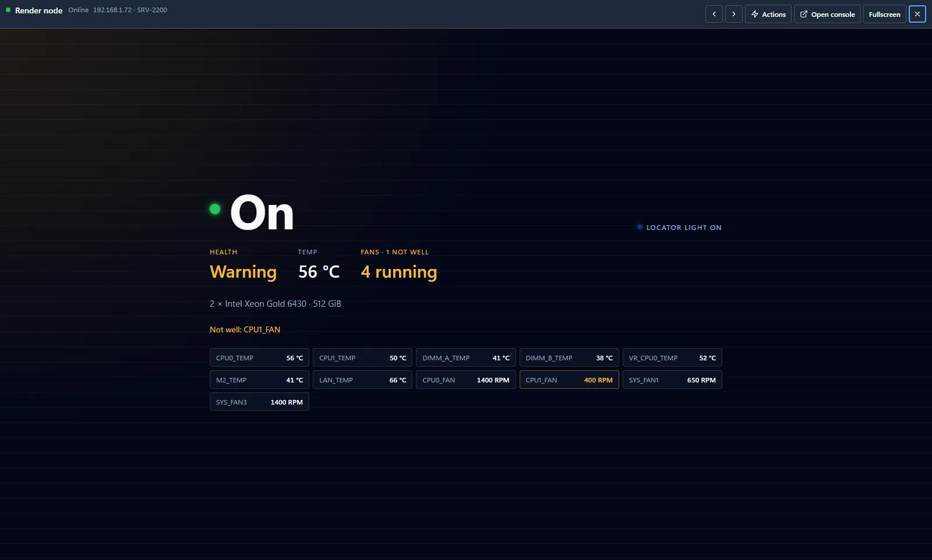This screenshot has height=560, width=932.
Task: Go to the next server with right chevron
Action: 734,14
